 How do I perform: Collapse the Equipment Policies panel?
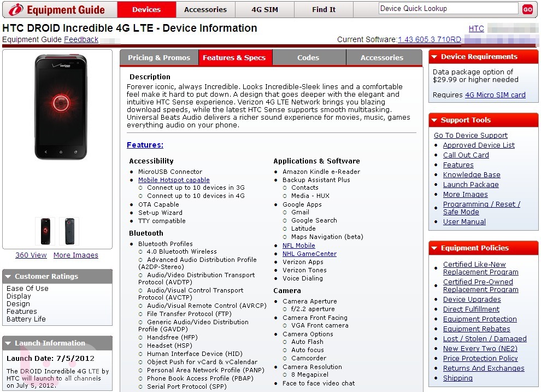tap(434, 248)
